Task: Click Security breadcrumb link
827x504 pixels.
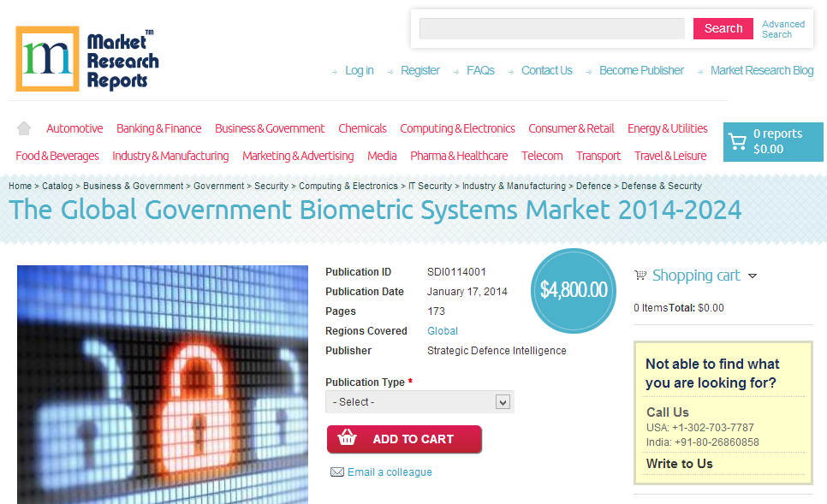Action: pyautogui.click(x=271, y=186)
